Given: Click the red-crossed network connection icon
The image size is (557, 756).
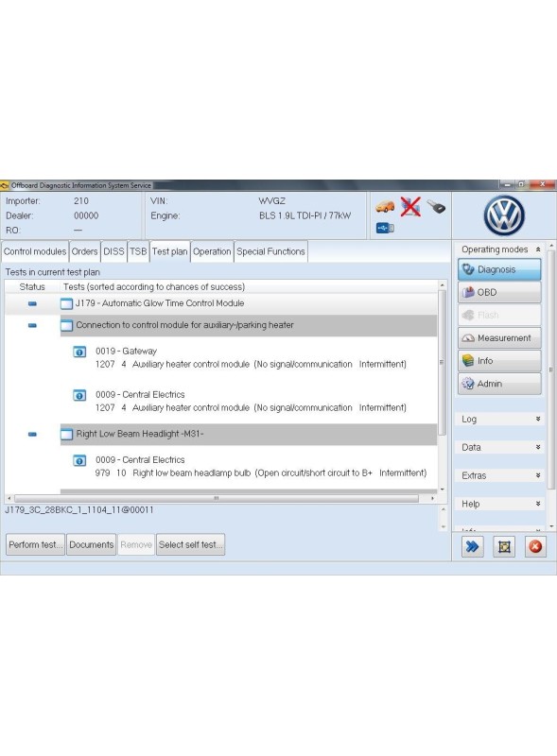Looking at the screenshot, I should 410,207.
